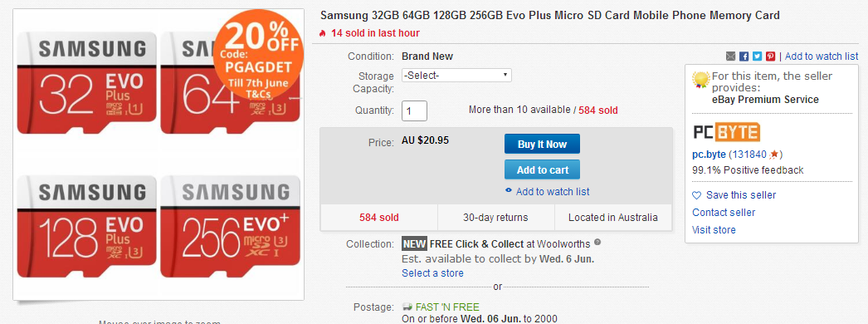Share this item on Twitter
868x324 pixels.
(x=758, y=56)
